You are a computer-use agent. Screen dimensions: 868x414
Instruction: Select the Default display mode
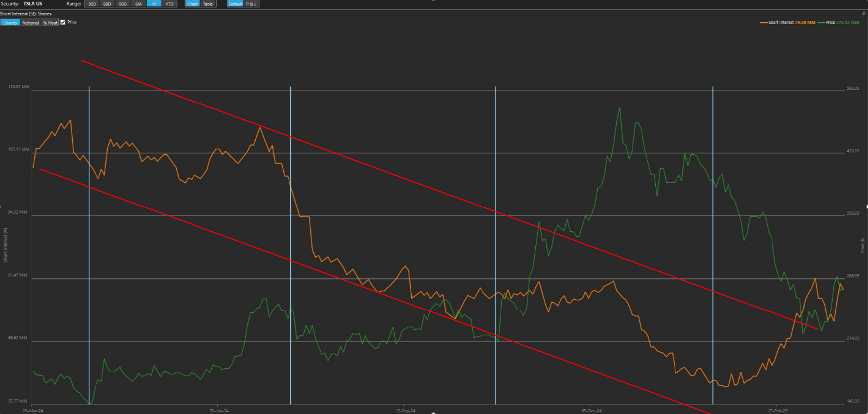pyautogui.click(x=235, y=4)
